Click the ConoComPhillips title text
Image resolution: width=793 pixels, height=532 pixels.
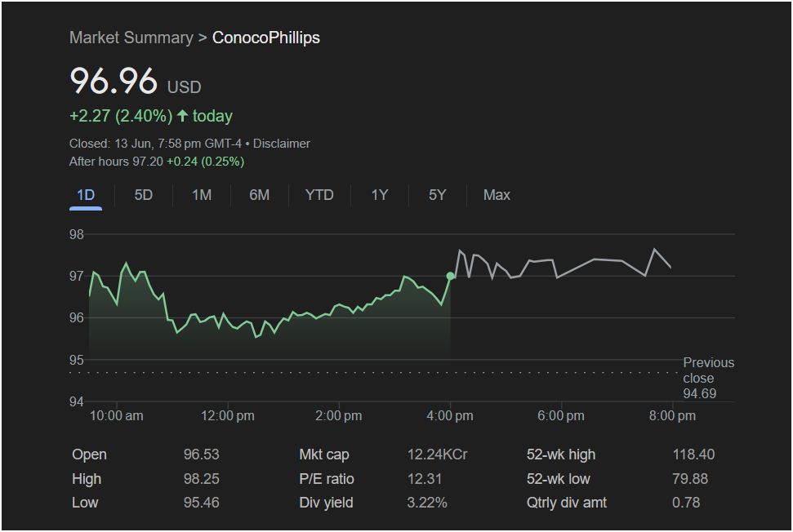tap(266, 38)
